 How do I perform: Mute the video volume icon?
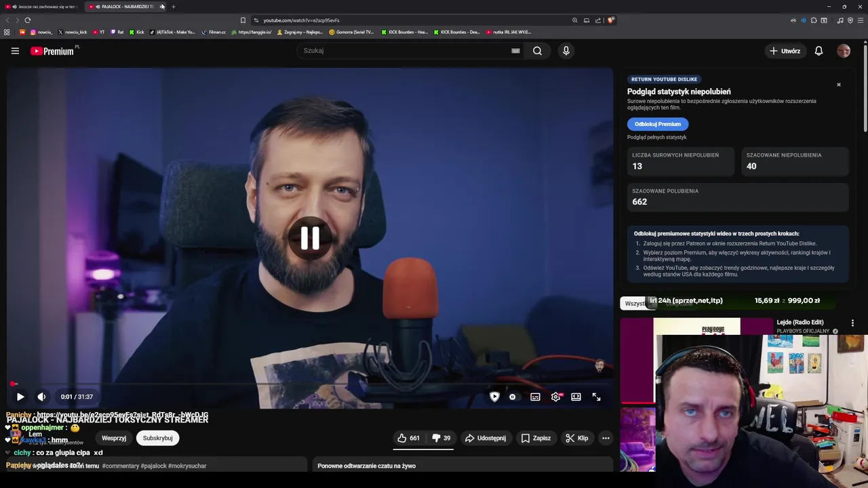41,397
